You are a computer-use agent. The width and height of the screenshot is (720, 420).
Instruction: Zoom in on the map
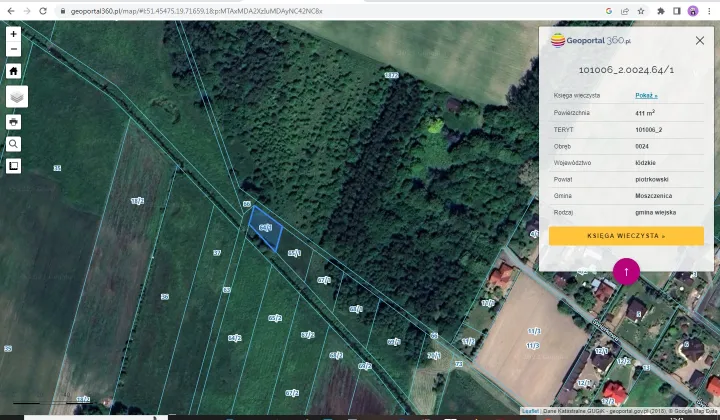pos(13,34)
